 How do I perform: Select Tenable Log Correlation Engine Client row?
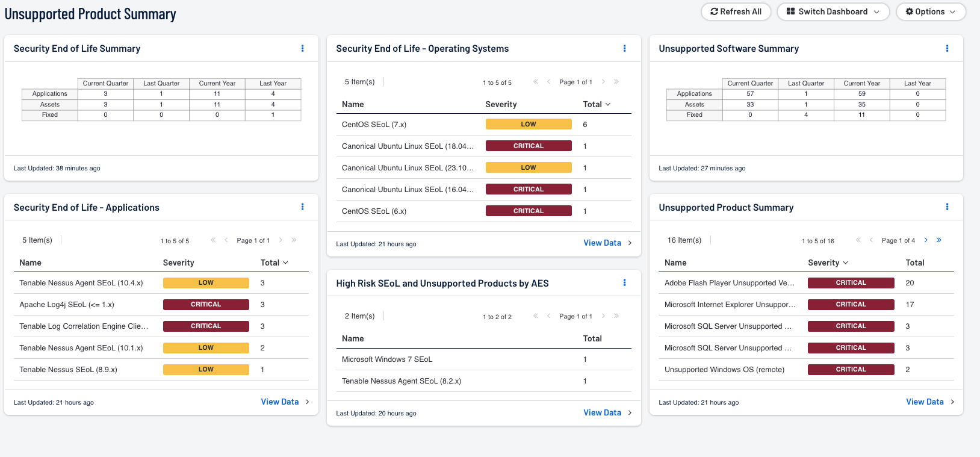[x=161, y=326]
